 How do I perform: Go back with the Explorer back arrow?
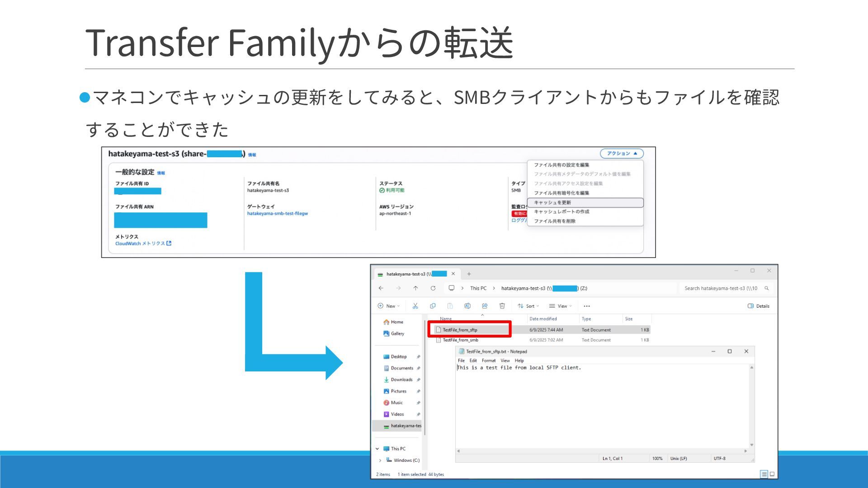click(381, 288)
